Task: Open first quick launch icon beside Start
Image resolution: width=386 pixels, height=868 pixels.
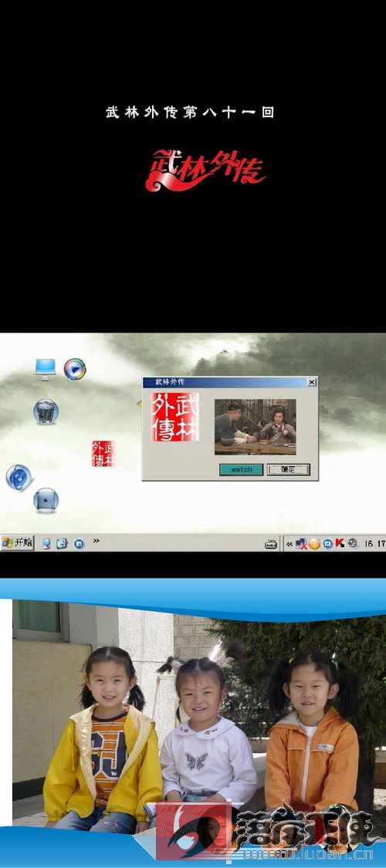Action: 46,544
